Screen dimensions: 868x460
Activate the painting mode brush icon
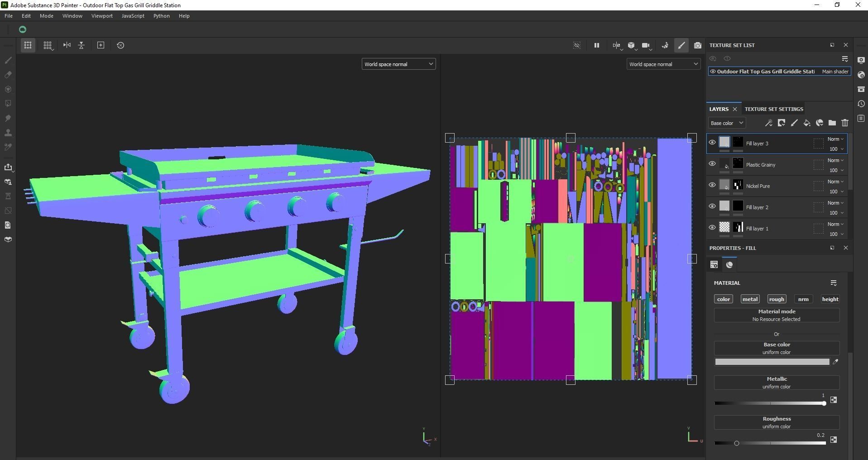coord(681,45)
